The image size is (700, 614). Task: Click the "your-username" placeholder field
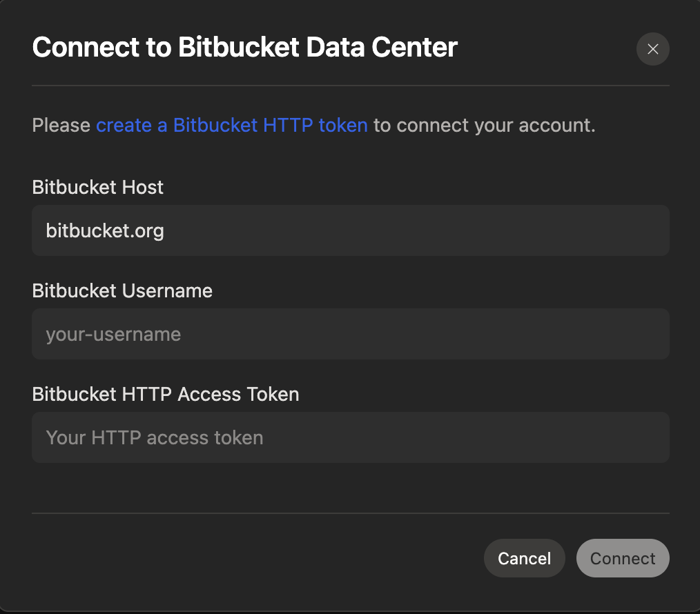[350, 333]
